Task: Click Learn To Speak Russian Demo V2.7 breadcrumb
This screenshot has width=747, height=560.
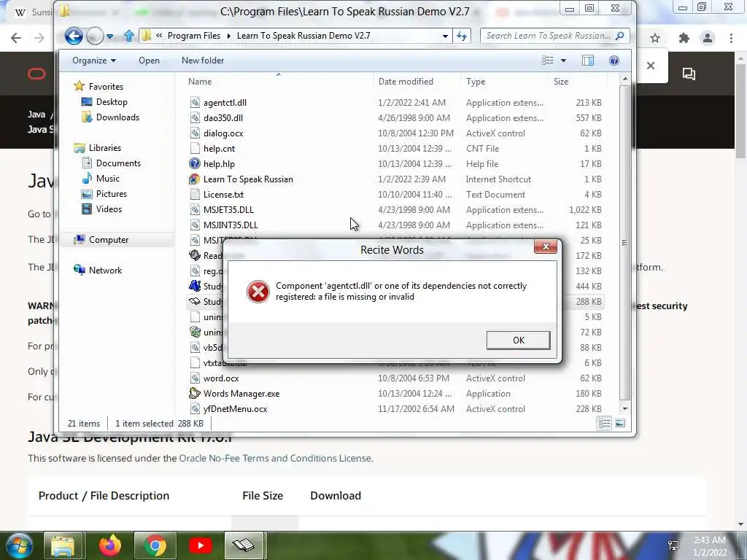Action: point(303,36)
